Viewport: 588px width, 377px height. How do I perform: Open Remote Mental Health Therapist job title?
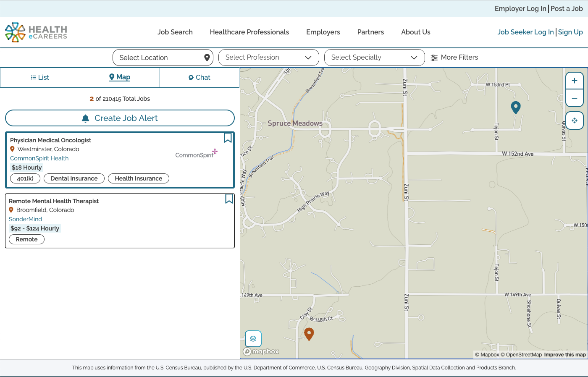pyautogui.click(x=54, y=201)
